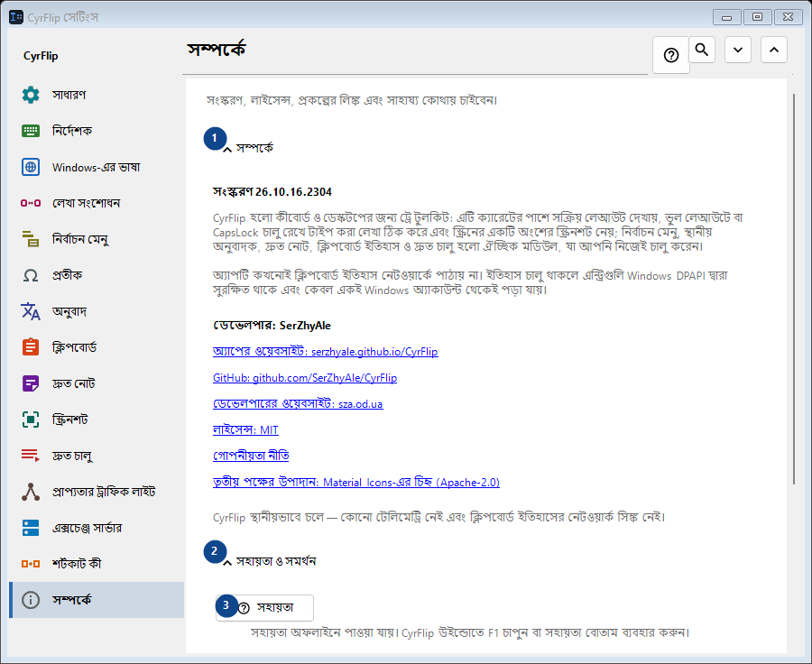Go to শর্টকাট কী page
This screenshot has height=664, width=812.
(x=97, y=564)
